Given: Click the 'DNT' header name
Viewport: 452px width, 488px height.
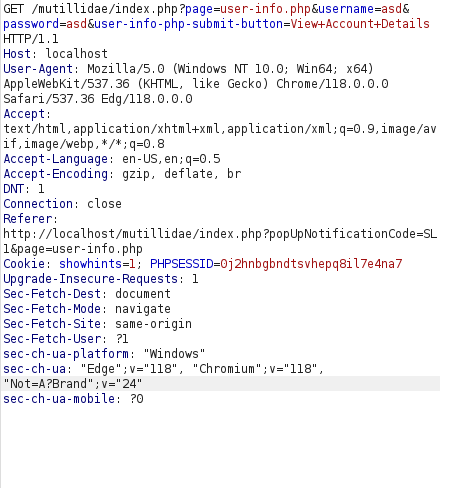Looking at the screenshot, I should click(x=14, y=189).
